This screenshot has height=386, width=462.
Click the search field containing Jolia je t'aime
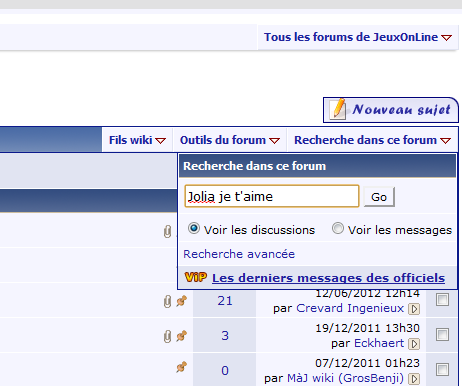(x=272, y=196)
